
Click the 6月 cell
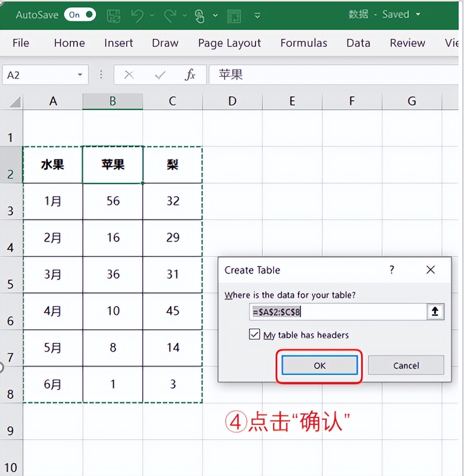pos(53,384)
